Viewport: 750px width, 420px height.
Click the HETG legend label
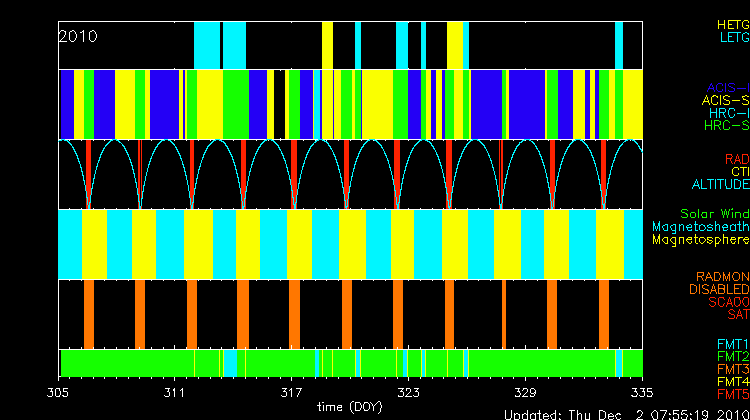tap(732, 23)
